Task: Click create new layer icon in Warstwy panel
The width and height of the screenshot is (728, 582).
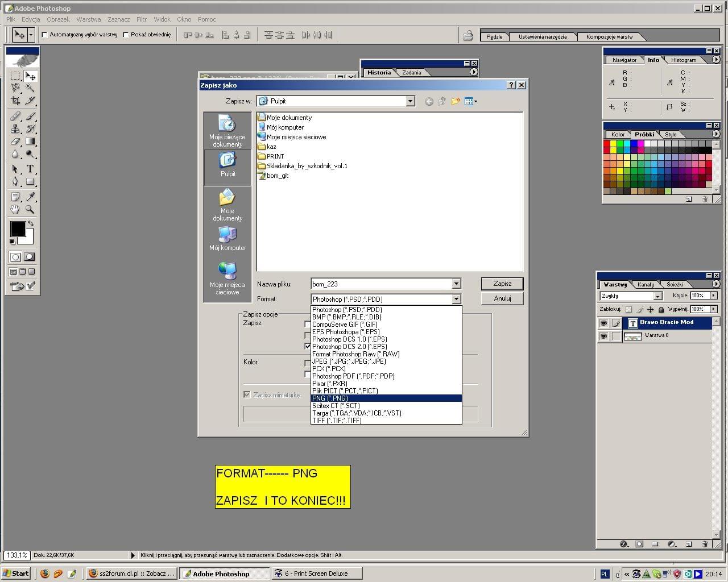Action: (688, 544)
